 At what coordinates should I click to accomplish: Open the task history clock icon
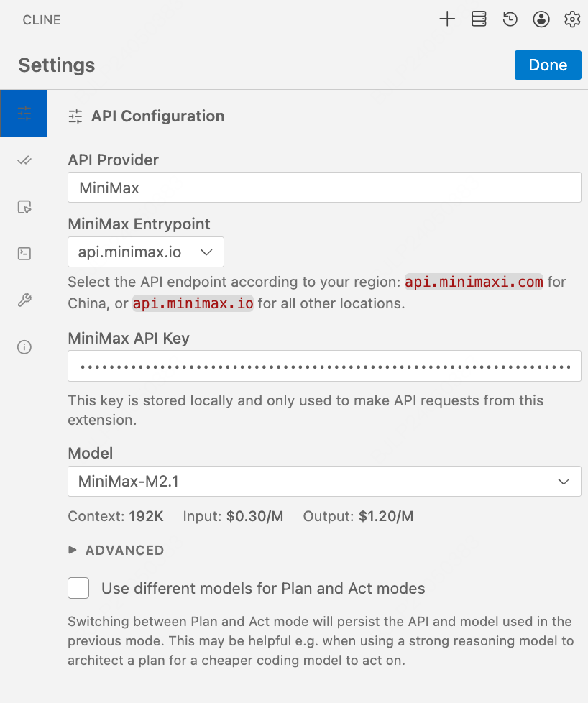pyautogui.click(x=510, y=19)
